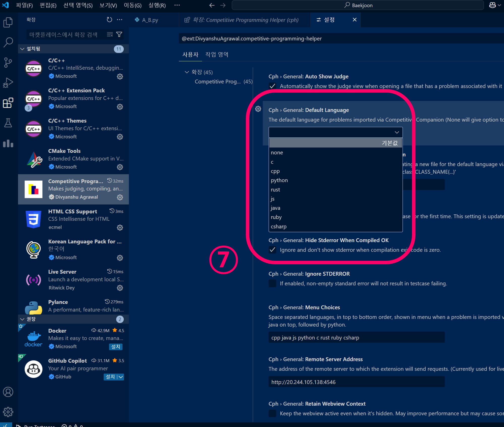504x427 pixels.
Task: Open Source Control view
Action: point(8,62)
